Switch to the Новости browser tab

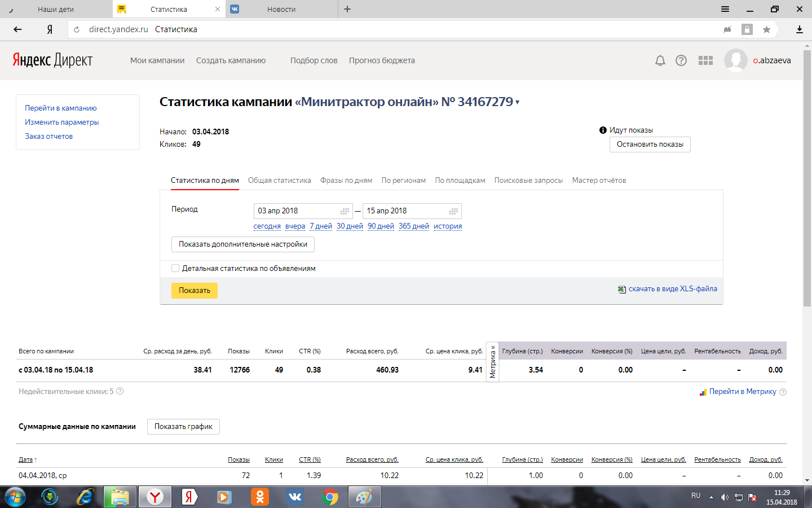(281, 9)
